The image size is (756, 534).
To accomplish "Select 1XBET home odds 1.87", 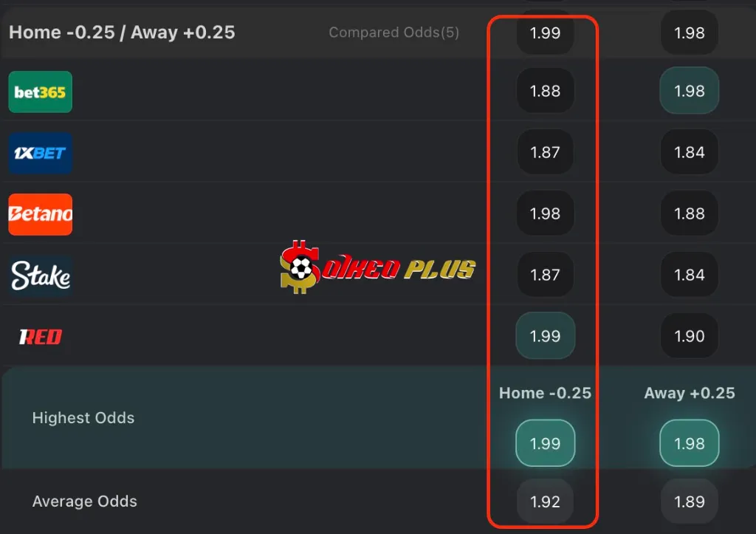I will pos(545,152).
